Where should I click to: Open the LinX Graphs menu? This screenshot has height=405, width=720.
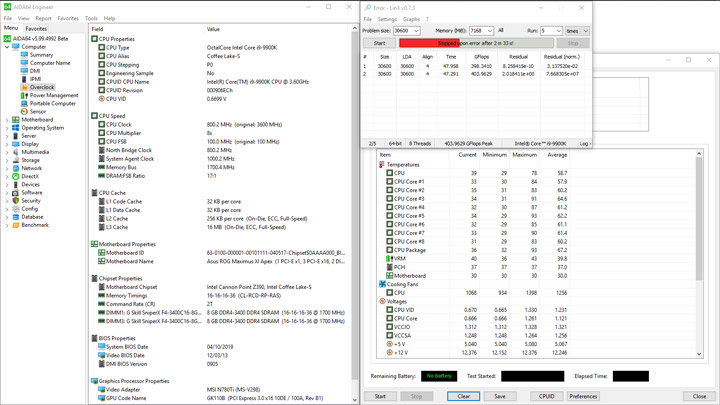tap(411, 19)
